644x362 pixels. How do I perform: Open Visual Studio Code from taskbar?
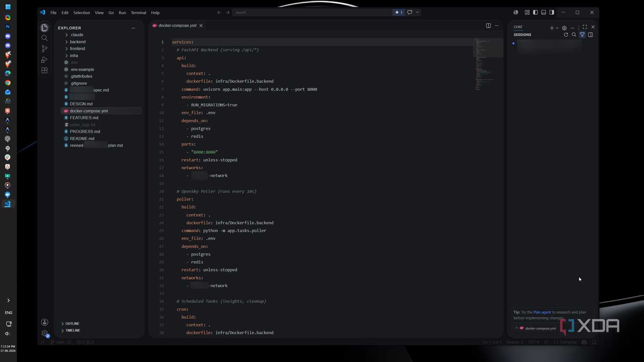point(7,204)
